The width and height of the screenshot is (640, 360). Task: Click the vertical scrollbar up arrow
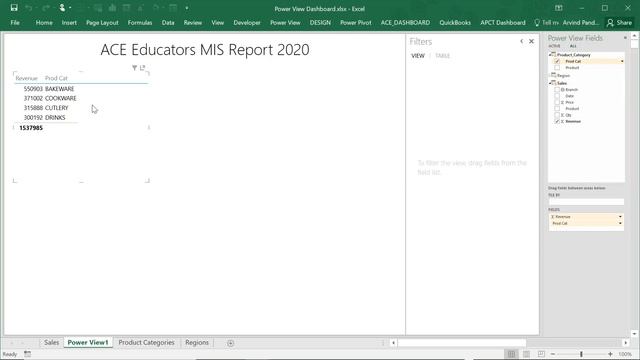tap(634, 36)
